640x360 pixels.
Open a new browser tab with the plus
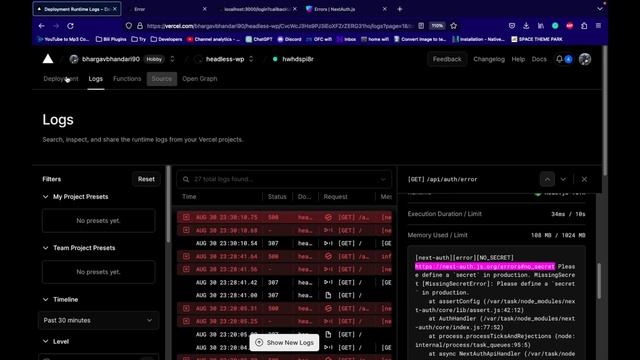(400, 9)
